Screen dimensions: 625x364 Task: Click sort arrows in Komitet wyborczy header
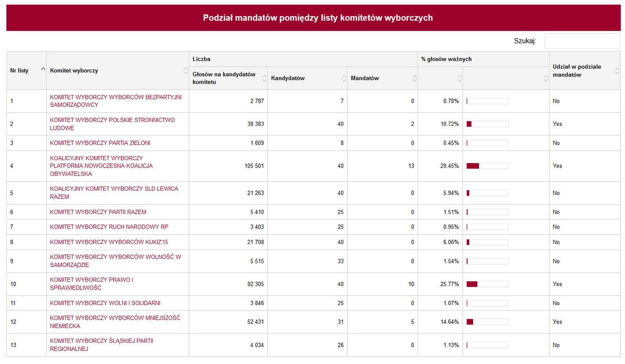pos(185,70)
